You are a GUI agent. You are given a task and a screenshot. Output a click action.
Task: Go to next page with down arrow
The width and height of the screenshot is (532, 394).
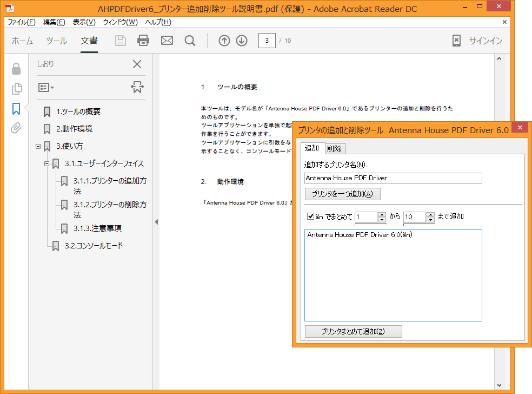click(242, 41)
